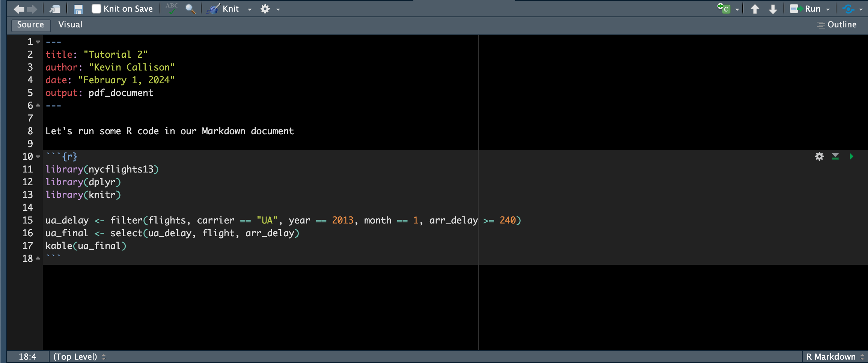Click the ```{r} chunk header
The image size is (868, 363).
[62, 157]
